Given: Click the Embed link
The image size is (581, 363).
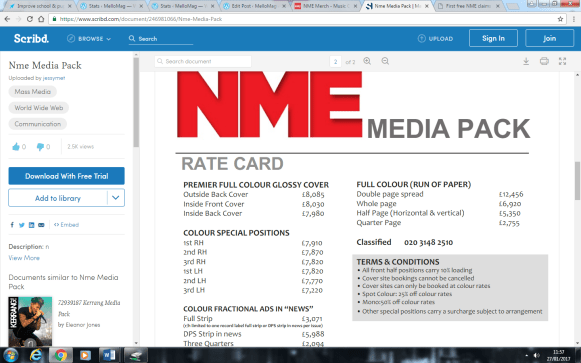Looking at the screenshot, I should pyautogui.click(x=66, y=225).
